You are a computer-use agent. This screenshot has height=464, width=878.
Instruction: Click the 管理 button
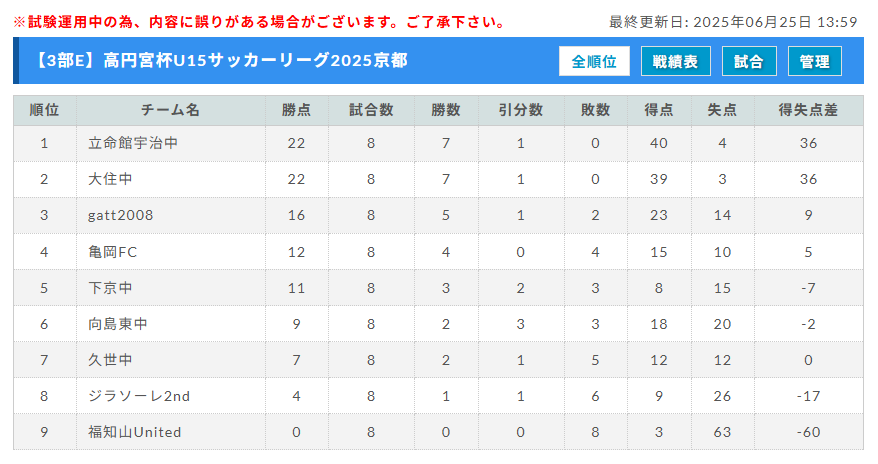pyautogui.click(x=814, y=61)
